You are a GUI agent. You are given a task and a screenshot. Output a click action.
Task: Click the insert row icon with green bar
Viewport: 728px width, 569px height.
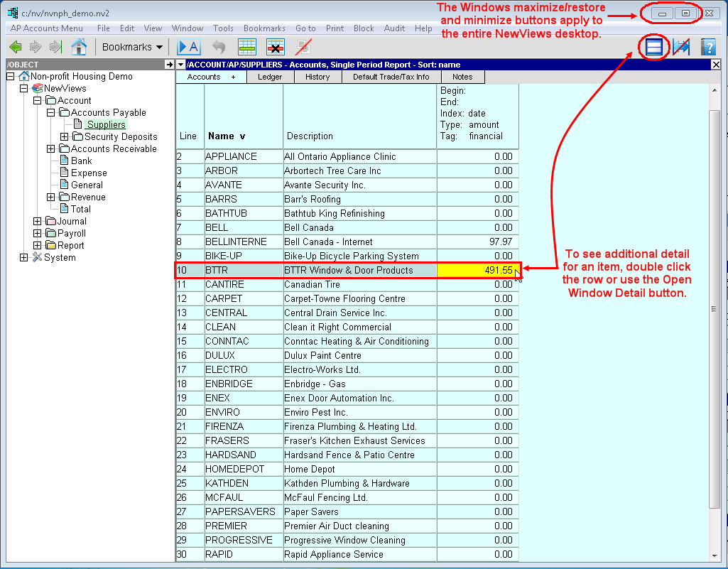[x=246, y=47]
